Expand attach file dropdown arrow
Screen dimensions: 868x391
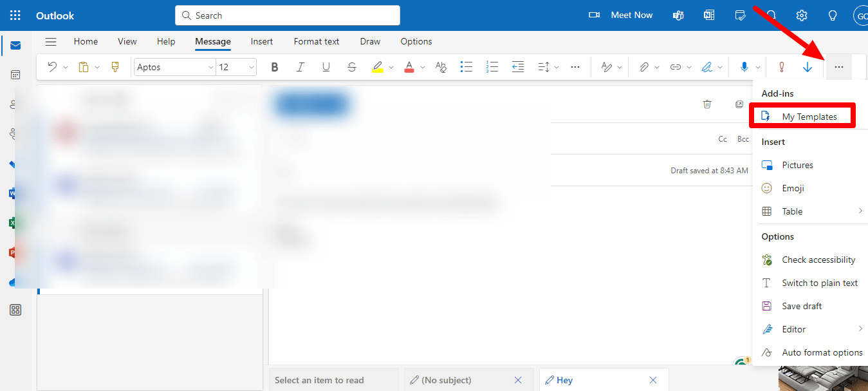[x=657, y=67]
